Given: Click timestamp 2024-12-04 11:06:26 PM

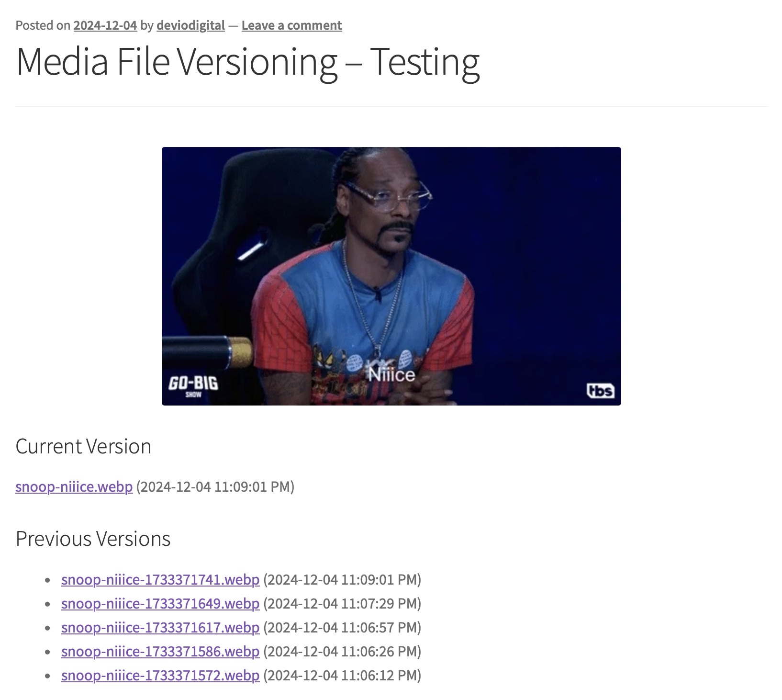Looking at the screenshot, I should coord(342,651).
